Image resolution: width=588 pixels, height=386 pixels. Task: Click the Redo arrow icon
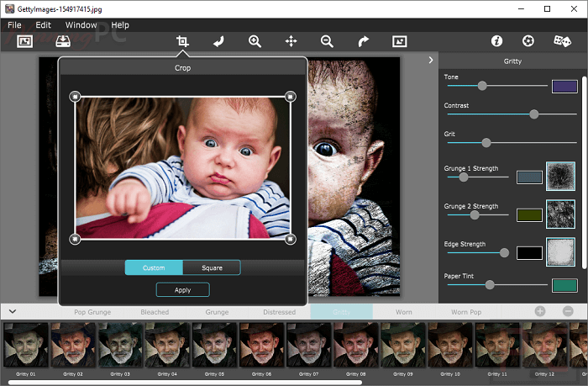[363, 41]
